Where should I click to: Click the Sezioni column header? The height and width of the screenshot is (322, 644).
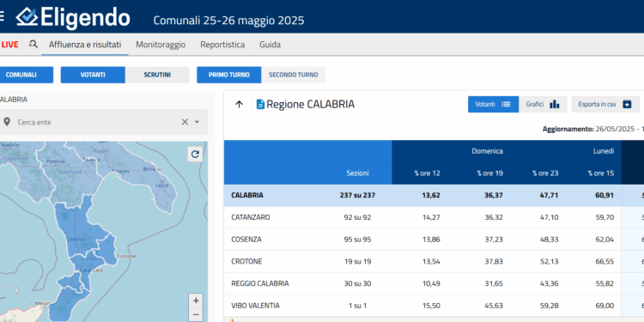pos(357,173)
